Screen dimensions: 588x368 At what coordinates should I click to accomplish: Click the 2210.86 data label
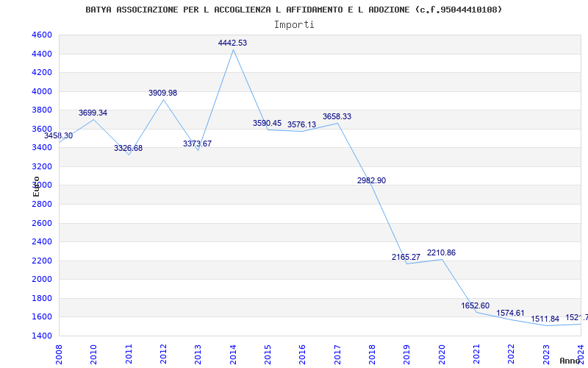[442, 252]
